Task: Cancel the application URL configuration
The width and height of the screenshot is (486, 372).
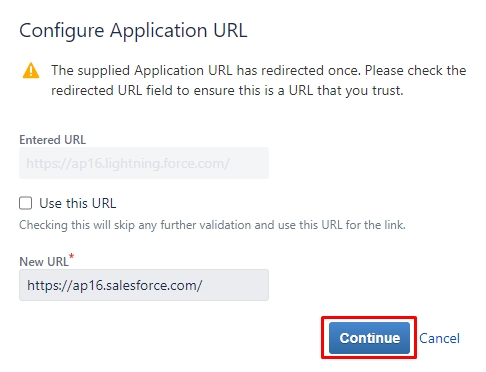Action: (x=439, y=338)
